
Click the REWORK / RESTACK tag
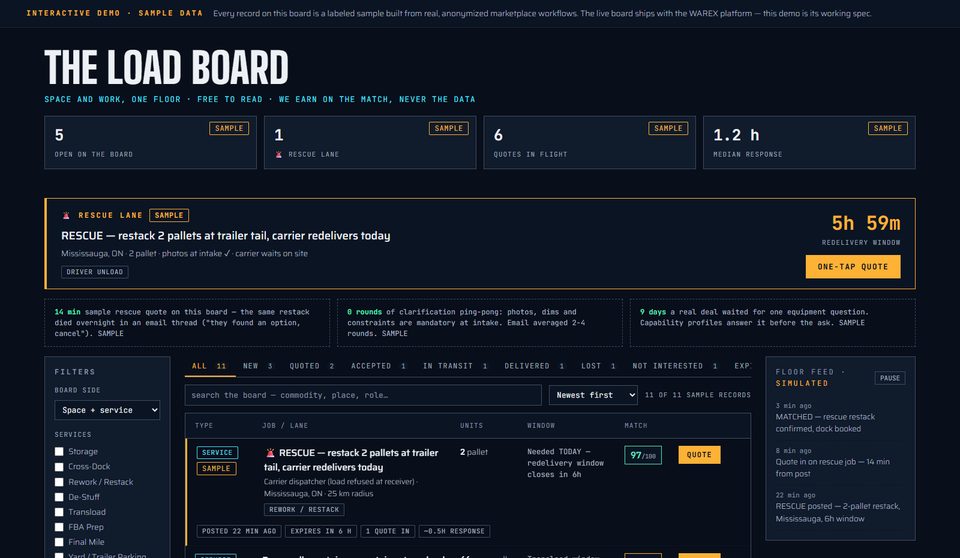pos(304,510)
